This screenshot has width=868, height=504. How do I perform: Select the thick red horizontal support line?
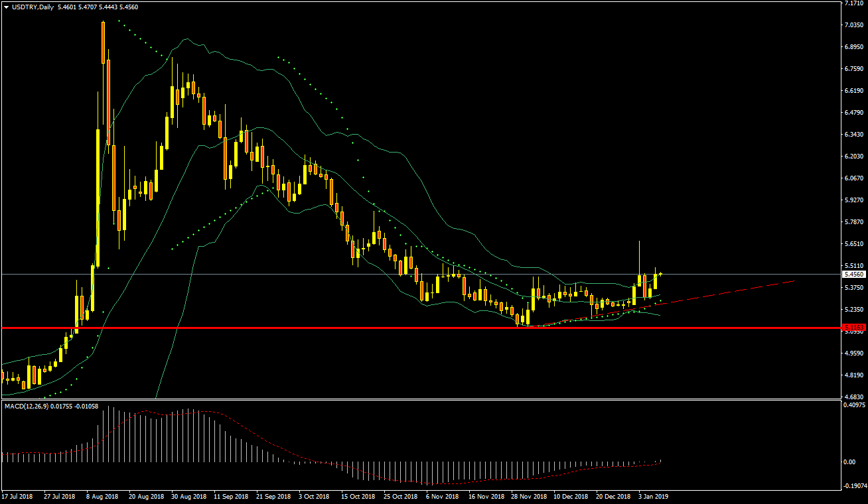click(x=398, y=328)
